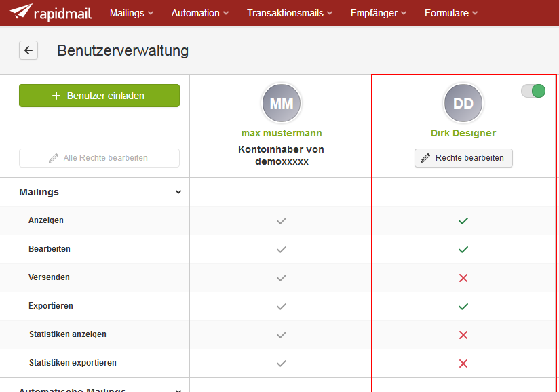559x392 pixels.
Task: Open the Formulare menu
Action: tap(451, 13)
